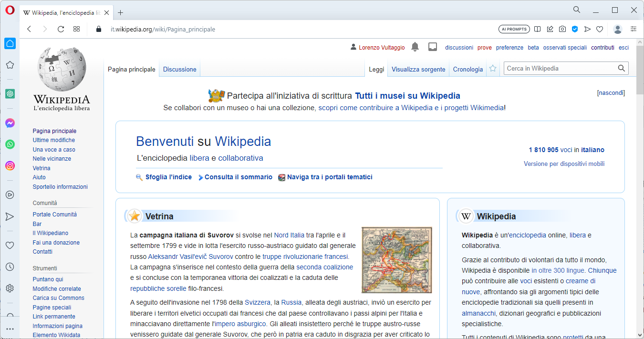Viewport: 644px width, 339px height.
Task: Open 'Pagine speciali' sidebar link
Action: pos(52,307)
